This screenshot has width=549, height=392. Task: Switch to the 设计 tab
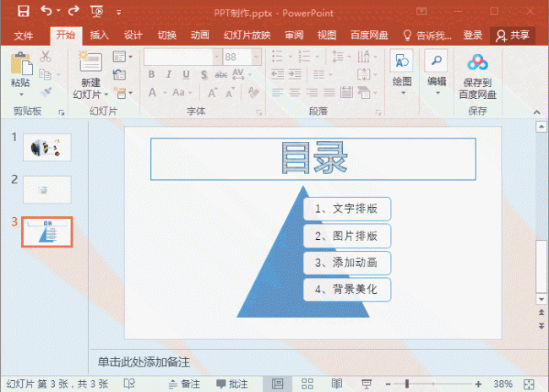(x=133, y=35)
